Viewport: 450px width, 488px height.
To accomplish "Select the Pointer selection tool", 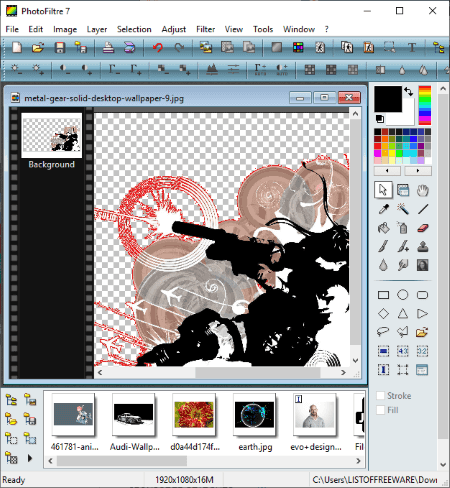I will click(383, 190).
